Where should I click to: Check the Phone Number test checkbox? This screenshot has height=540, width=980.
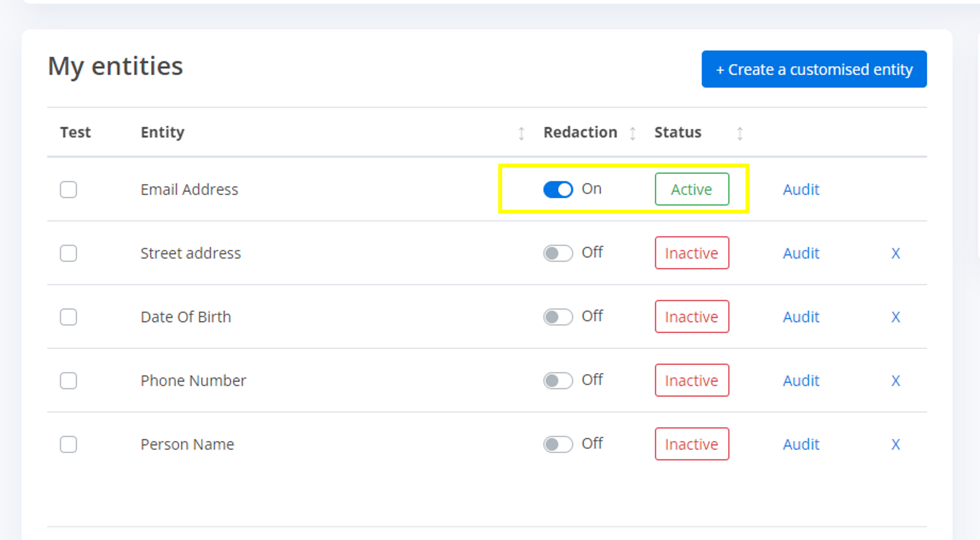[x=68, y=380]
